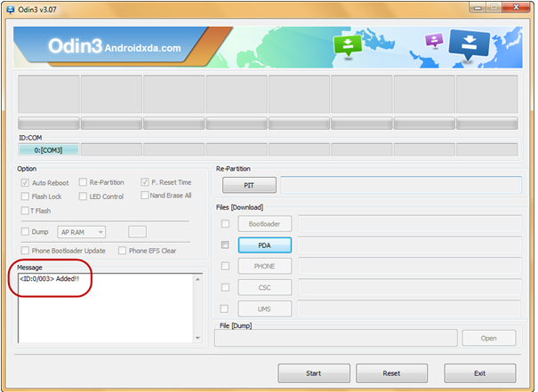
Task: Check the Nand Erase All option
Action: click(145, 196)
